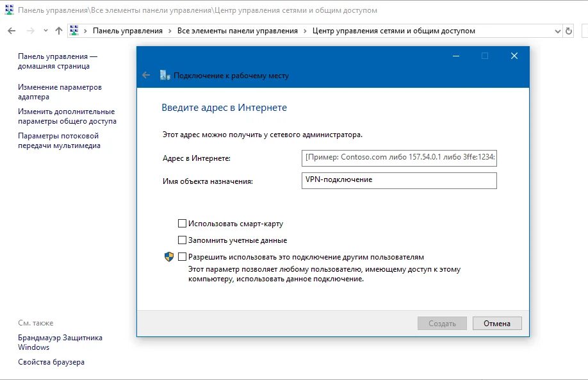
Task: Click the Control Panel icon in address bar
Action: pos(74,30)
